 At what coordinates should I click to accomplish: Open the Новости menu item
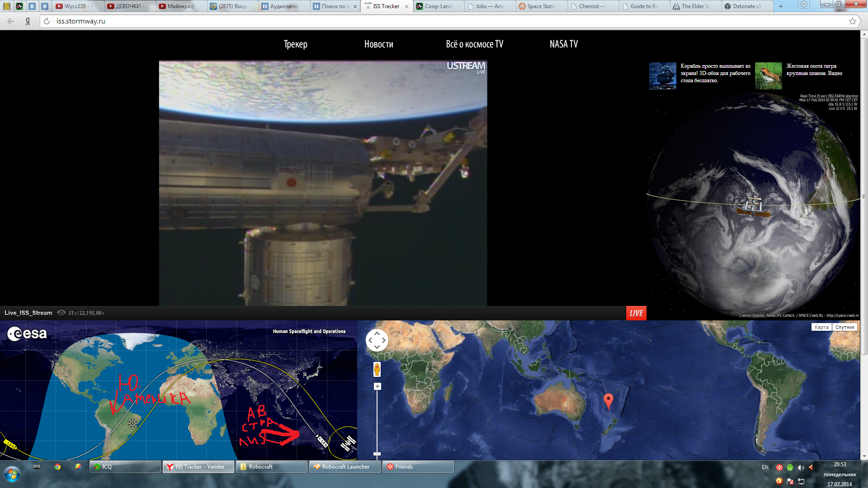point(379,44)
